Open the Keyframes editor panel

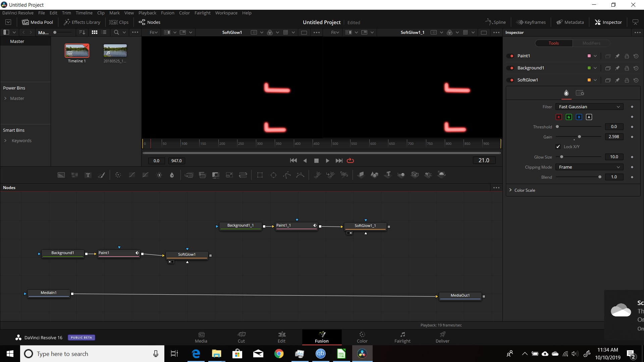[x=531, y=22]
